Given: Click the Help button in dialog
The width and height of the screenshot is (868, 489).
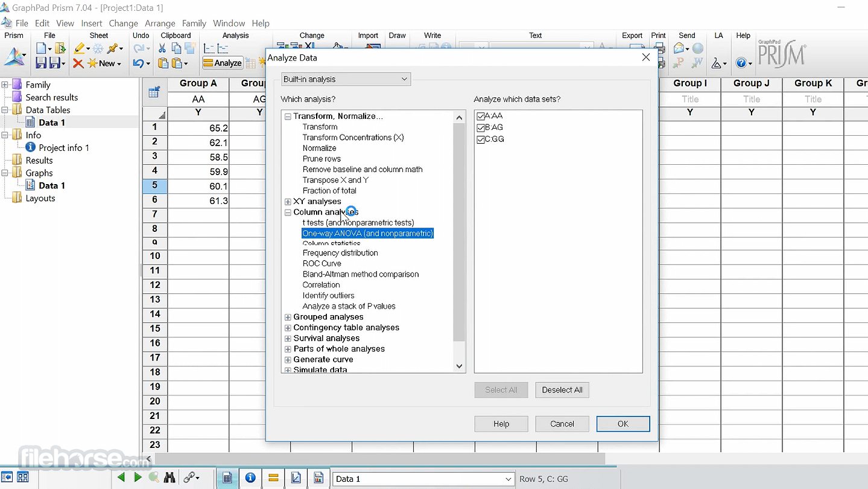Looking at the screenshot, I should coord(501,424).
